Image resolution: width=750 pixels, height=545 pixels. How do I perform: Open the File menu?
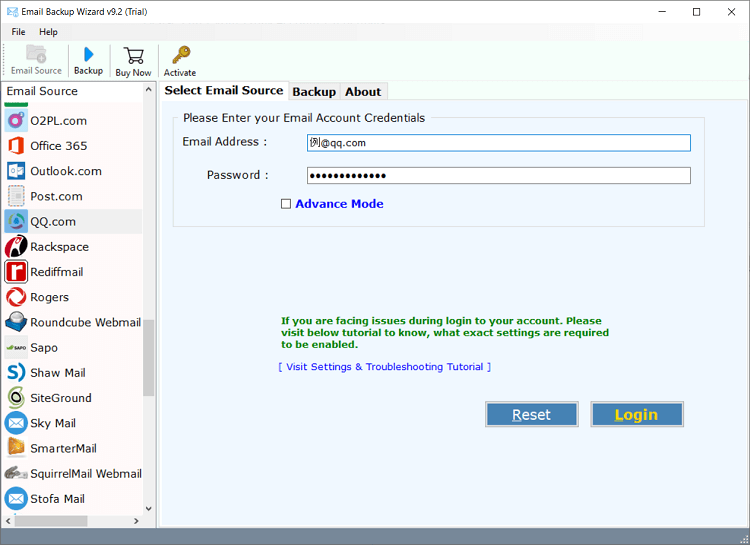click(18, 32)
